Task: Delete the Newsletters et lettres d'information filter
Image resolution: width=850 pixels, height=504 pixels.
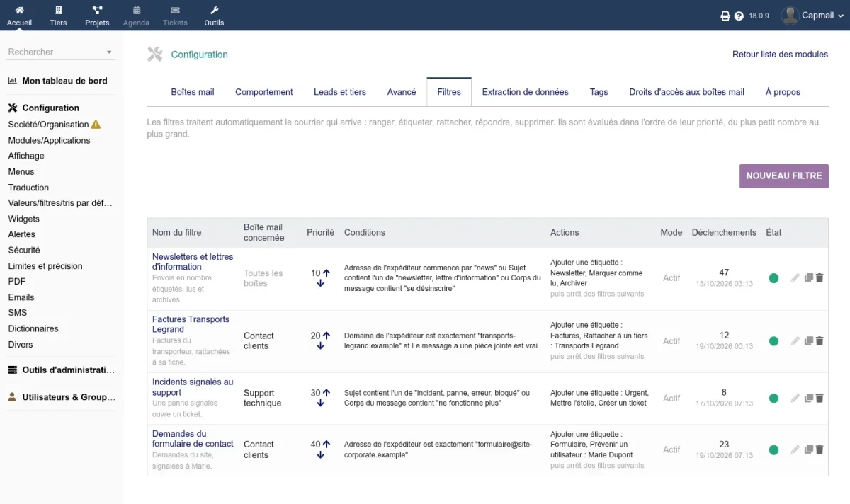Action: click(x=820, y=278)
